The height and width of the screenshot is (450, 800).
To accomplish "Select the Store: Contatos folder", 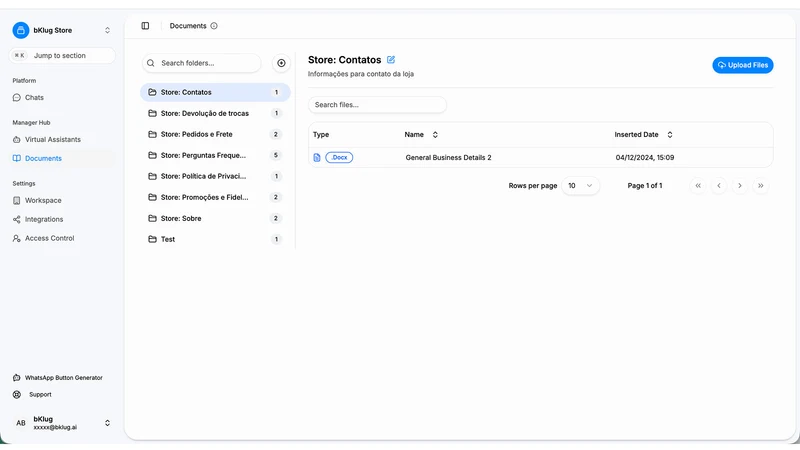I will (215, 92).
